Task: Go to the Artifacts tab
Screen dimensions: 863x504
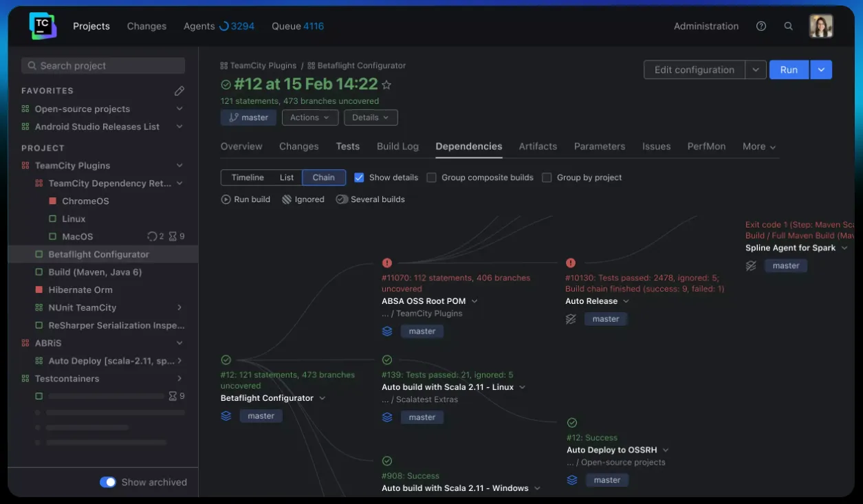Action: click(538, 146)
